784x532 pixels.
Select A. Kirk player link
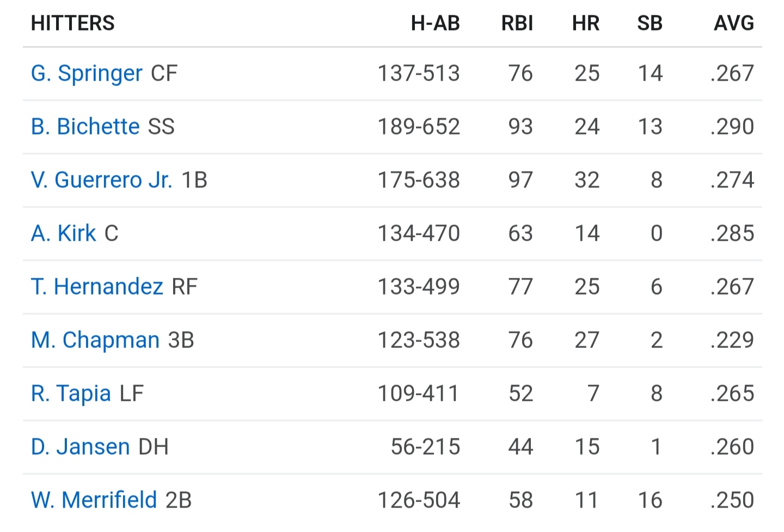[x=64, y=234]
